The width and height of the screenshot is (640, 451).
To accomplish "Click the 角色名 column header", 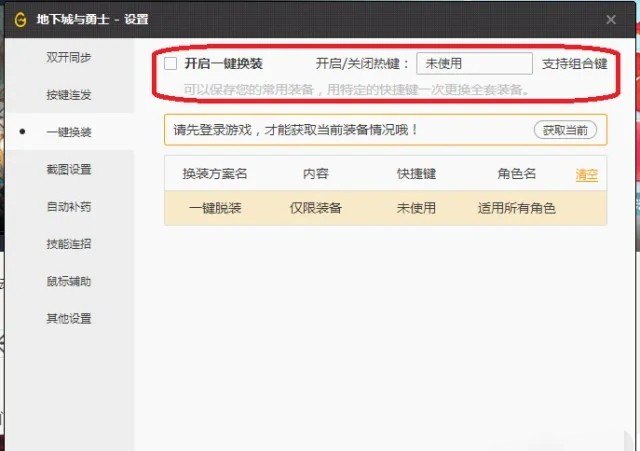I will click(517, 174).
